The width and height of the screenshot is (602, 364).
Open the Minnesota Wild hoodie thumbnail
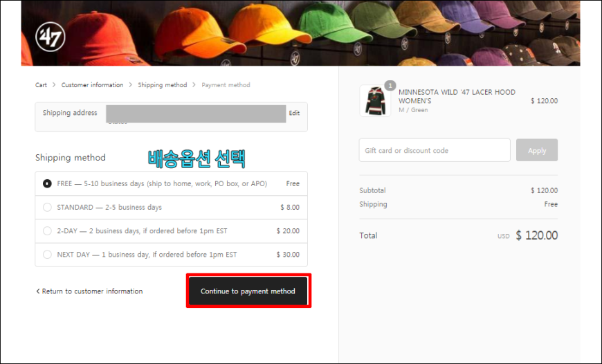pyautogui.click(x=375, y=101)
